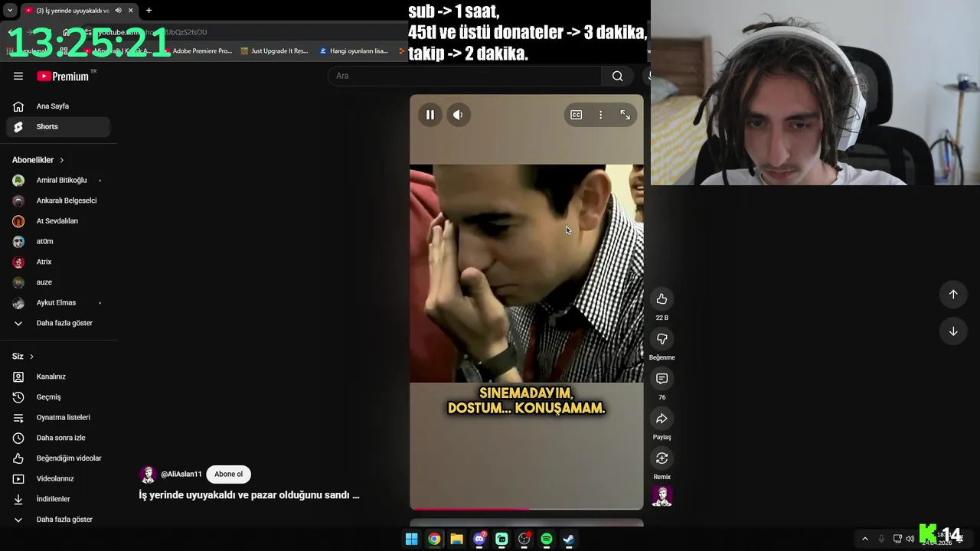Viewport: 980px width, 551px height.
Task: Mute the Short's volume
Action: pyautogui.click(x=458, y=115)
